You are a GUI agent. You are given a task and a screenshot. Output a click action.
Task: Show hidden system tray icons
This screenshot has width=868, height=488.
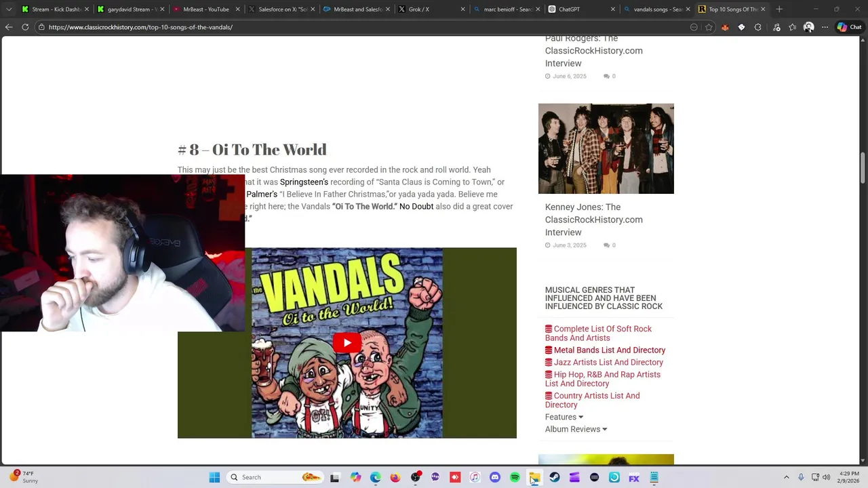786,477
